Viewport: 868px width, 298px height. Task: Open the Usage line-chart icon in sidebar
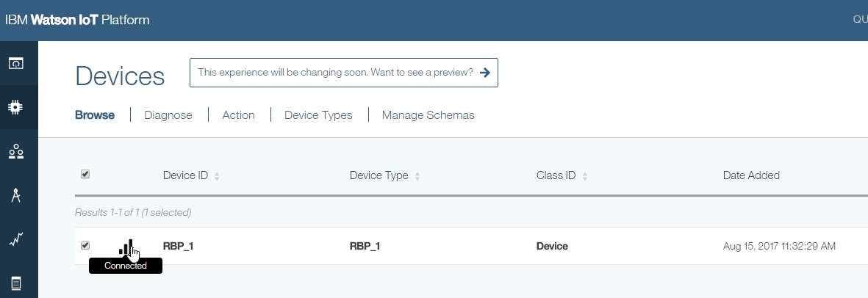(x=15, y=239)
